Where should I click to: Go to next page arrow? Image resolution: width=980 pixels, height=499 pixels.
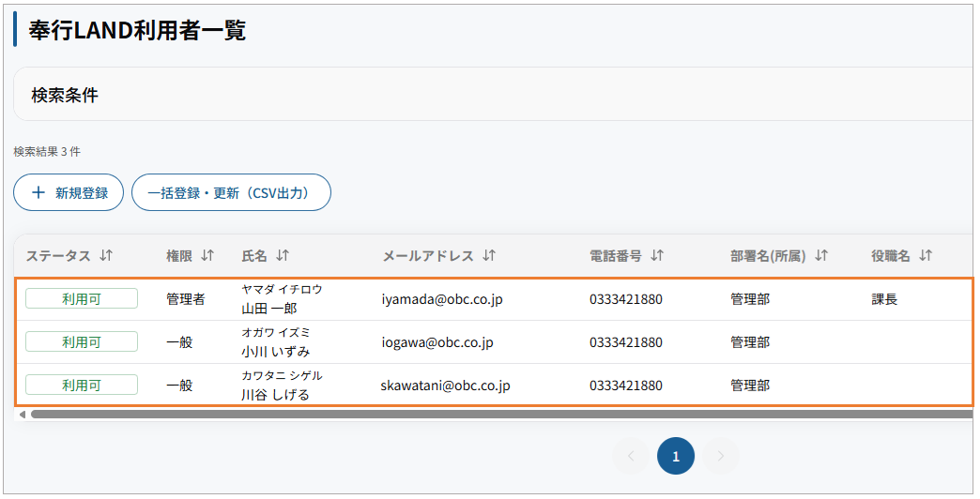pyautogui.click(x=721, y=456)
